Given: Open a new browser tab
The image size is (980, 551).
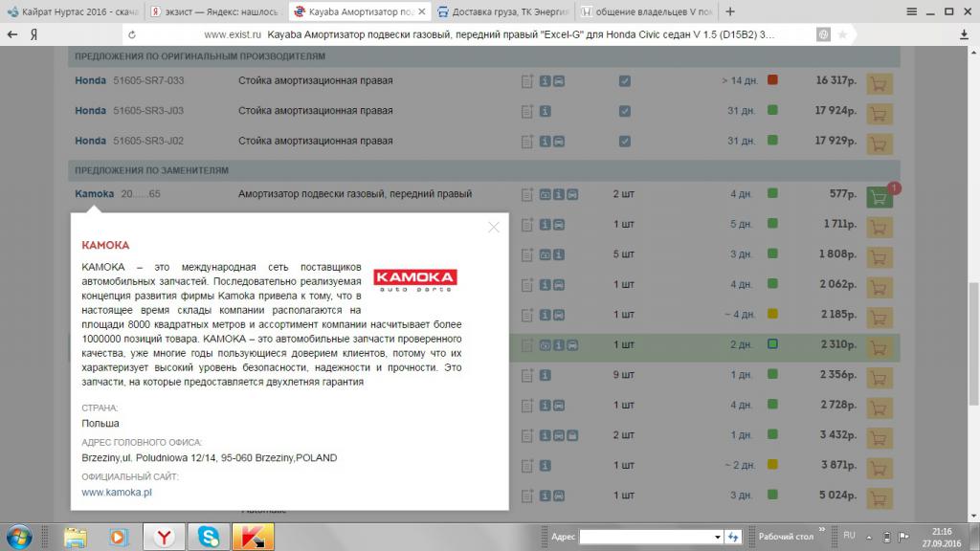Looking at the screenshot, I should point(730,11).
